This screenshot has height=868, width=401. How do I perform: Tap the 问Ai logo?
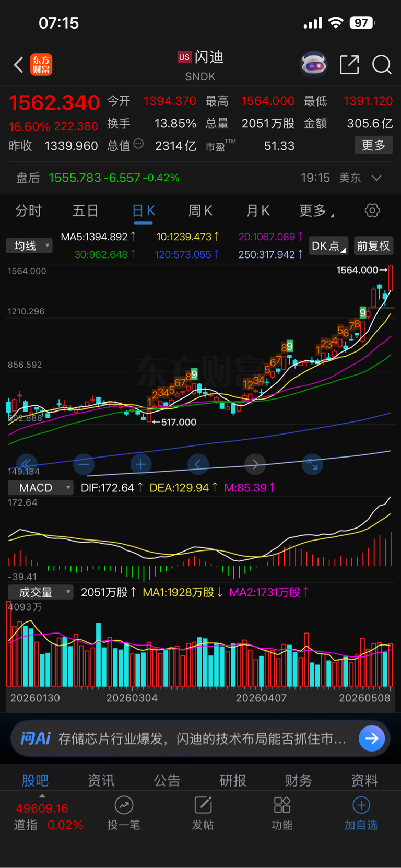(x=36, y=738)
